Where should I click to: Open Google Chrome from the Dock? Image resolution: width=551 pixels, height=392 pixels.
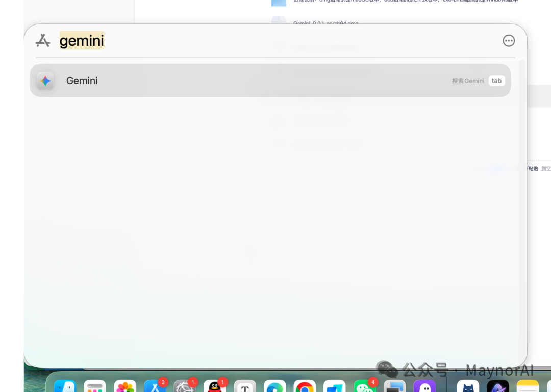[305, 386]
